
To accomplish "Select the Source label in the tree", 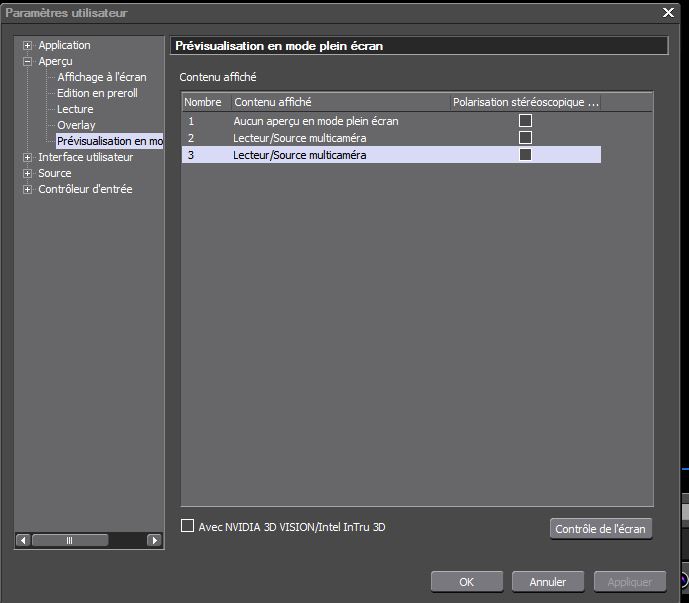I will point(54,173).
